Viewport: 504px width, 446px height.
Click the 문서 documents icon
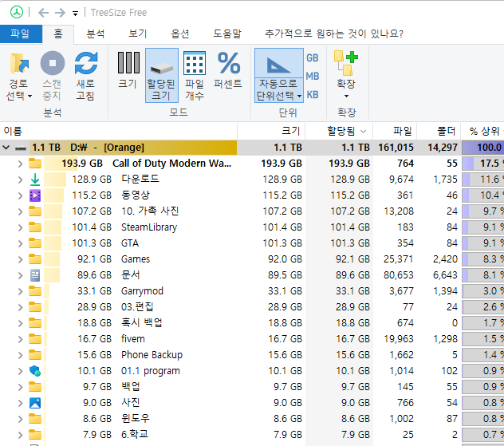point(35,275)
